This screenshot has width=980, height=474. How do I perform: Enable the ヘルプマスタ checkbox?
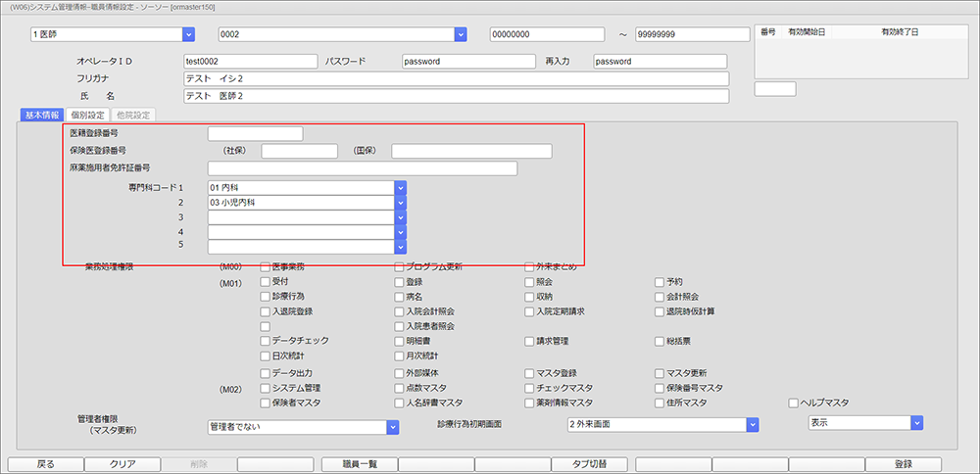tap(794, 403)
